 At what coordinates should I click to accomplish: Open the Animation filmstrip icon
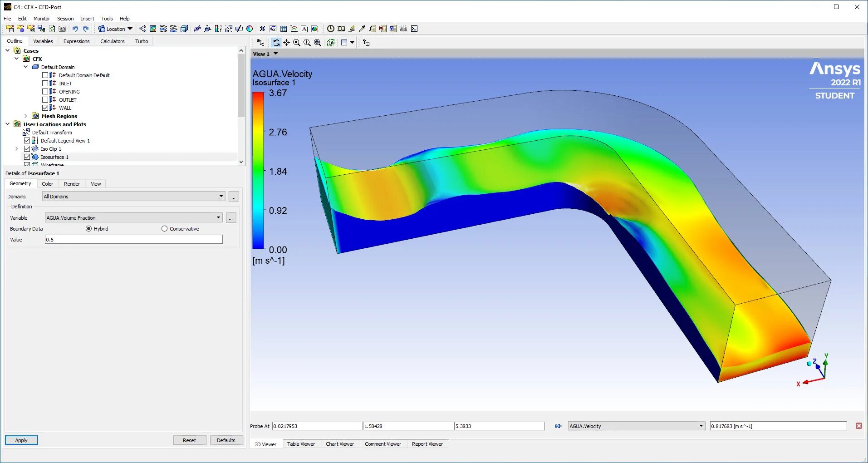[x=342, y=29]
